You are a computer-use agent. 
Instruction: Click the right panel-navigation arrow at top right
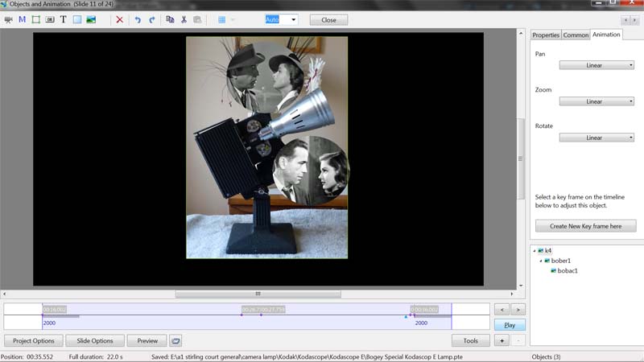(634, 19)
